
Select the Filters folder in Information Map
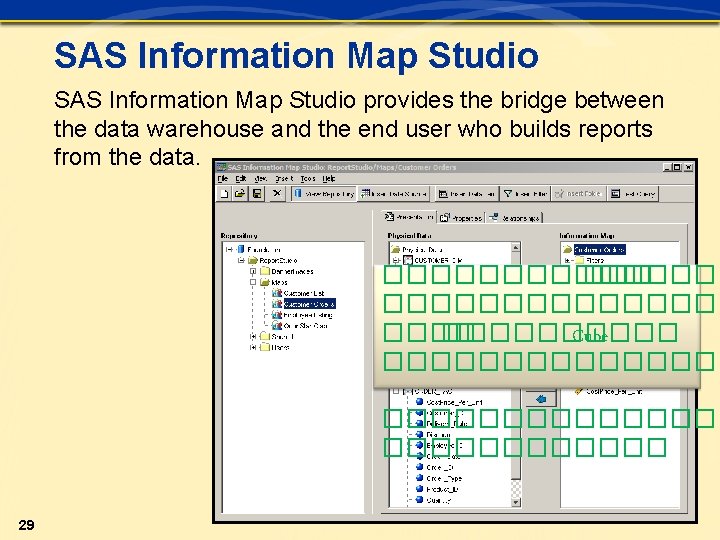coord(595,260)
